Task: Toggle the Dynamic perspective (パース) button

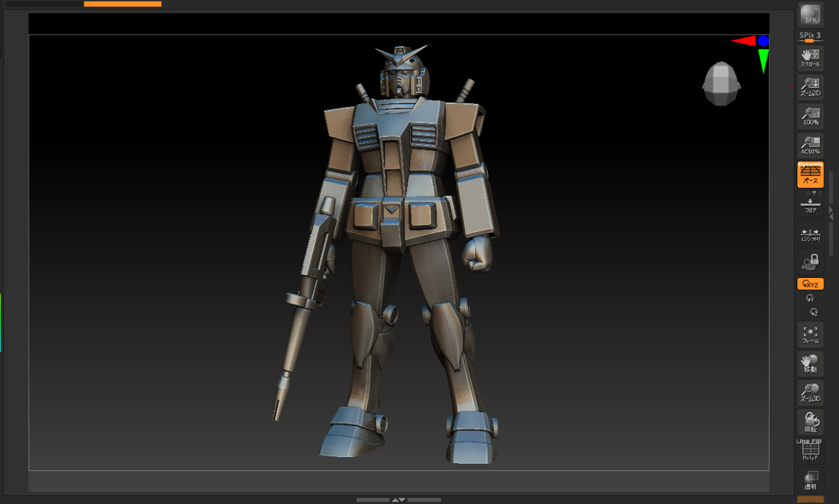Action: [810, 174]
